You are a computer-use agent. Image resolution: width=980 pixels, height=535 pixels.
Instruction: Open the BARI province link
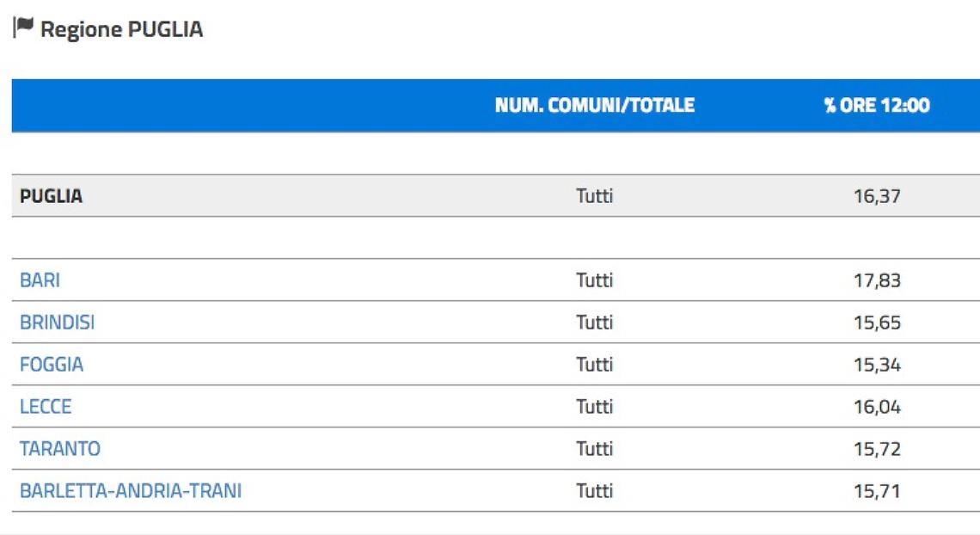pyautogui.click(x=40, y=280)
